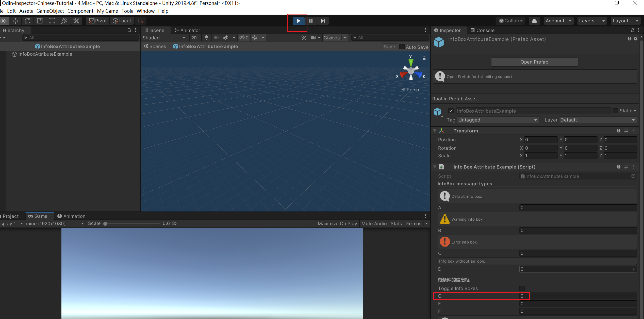Select the Move tool icon
The image size is (644, 319).
click(15, 21)
